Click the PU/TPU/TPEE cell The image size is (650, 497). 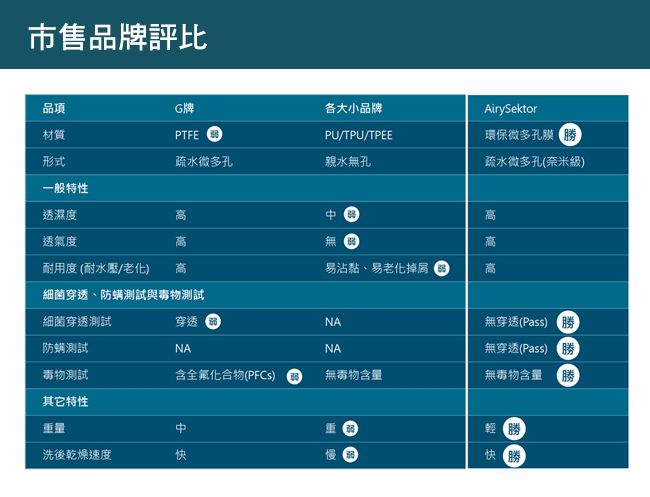(359, 135)
